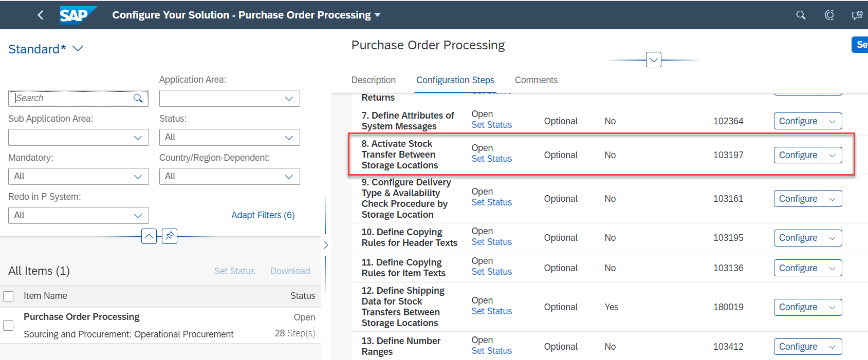Click Configure for Copying Rules for Item Texts

pos(798,268)
